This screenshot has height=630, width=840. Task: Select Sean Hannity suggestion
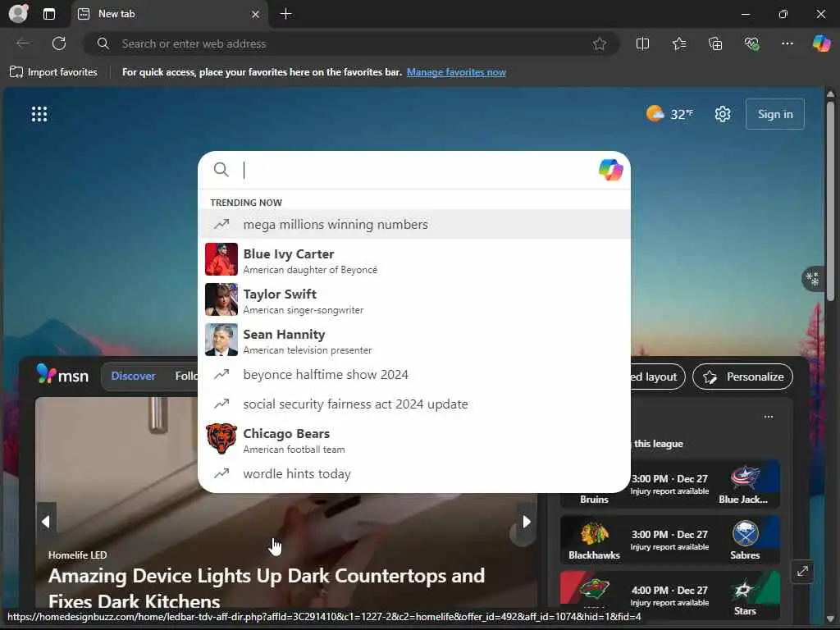tap(414, 340)
